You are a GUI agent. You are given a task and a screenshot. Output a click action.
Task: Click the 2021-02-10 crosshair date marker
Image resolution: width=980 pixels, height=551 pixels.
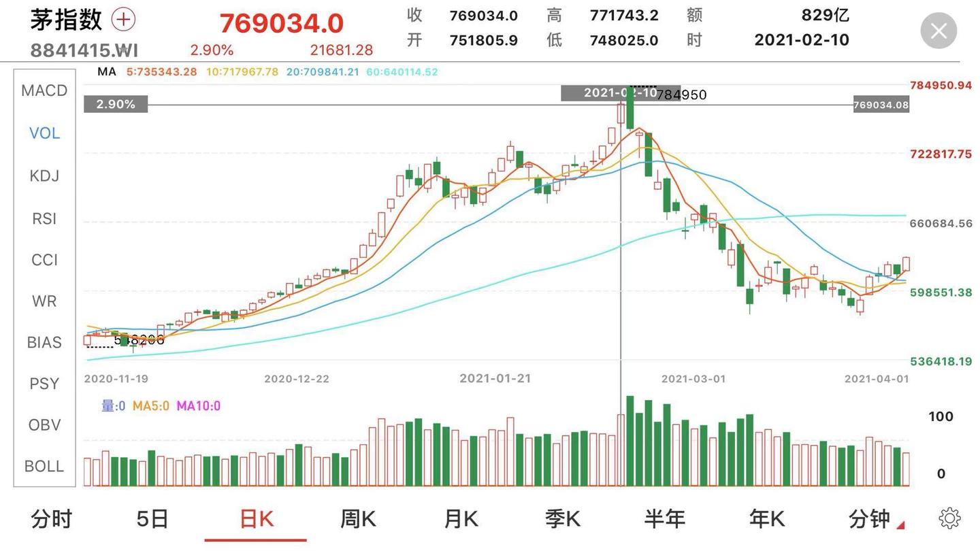tap(609, 93)
